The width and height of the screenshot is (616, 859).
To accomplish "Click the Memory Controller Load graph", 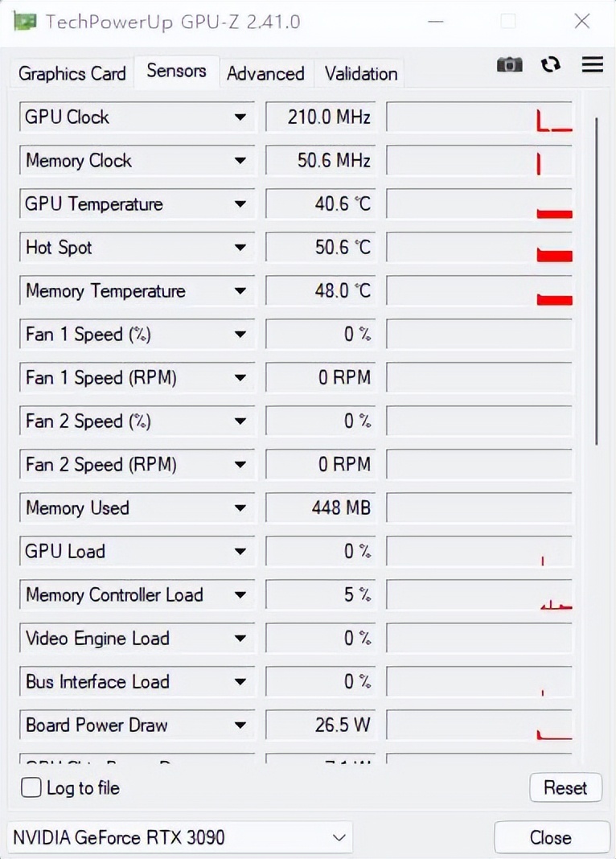I will [479, 595].
